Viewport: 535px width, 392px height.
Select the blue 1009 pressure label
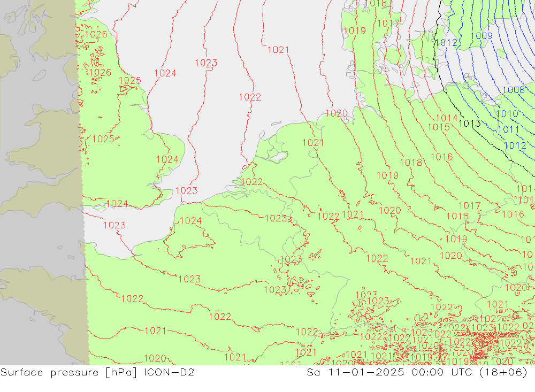481,36
